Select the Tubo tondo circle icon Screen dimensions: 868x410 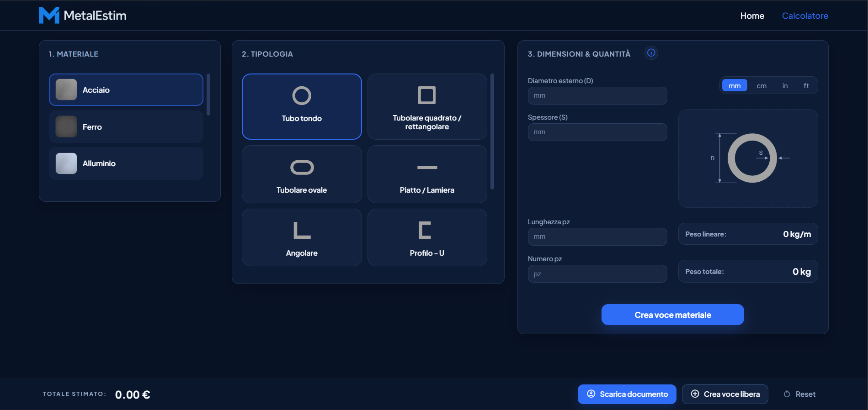click(x=302, y=96)
